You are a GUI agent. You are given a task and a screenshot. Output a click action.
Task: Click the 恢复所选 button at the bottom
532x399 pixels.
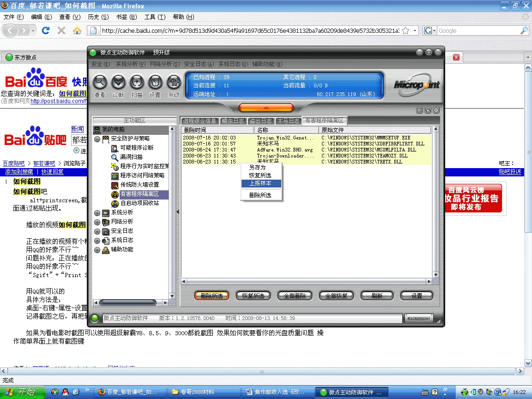click(x=253, y=296)
